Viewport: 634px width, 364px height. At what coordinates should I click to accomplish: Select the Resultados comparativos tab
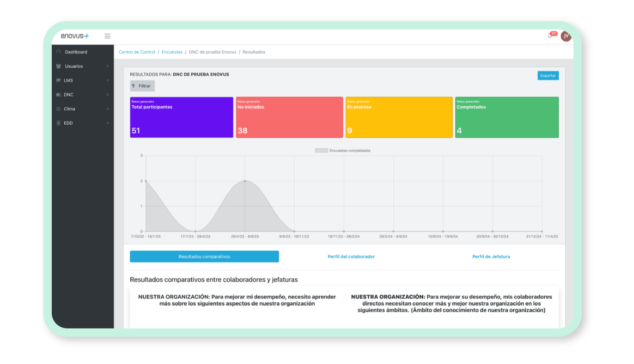coord(204,257)
